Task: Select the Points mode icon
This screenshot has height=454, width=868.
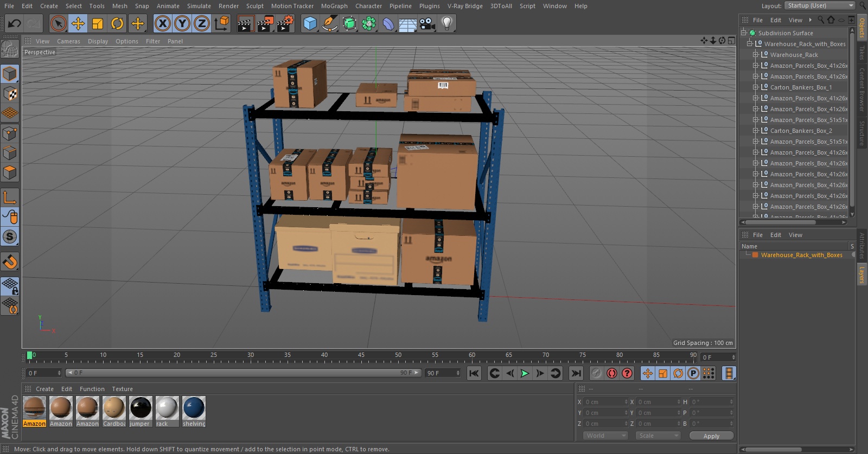Action: tap(10, 133)
